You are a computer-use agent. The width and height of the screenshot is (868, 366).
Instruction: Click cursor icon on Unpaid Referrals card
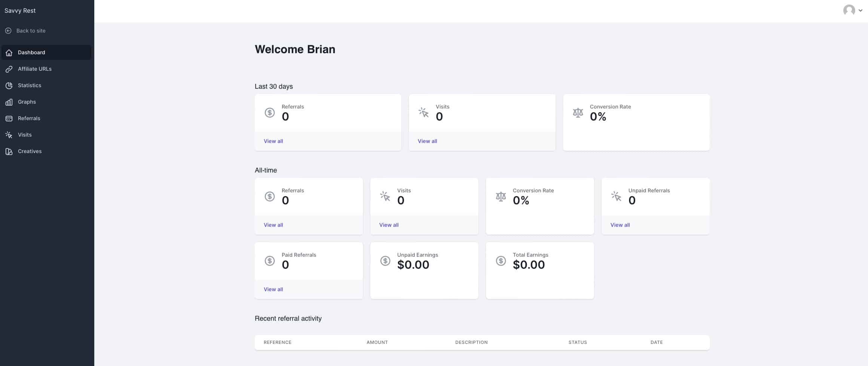click(616, 196)
